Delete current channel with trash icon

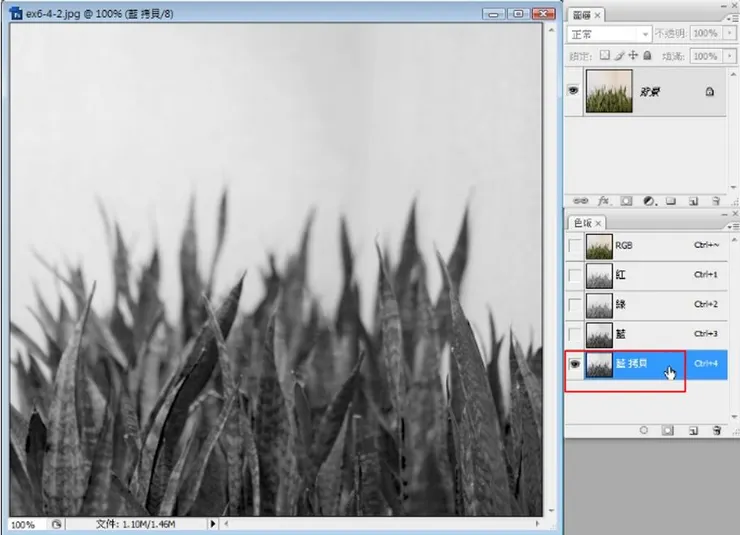715,429
